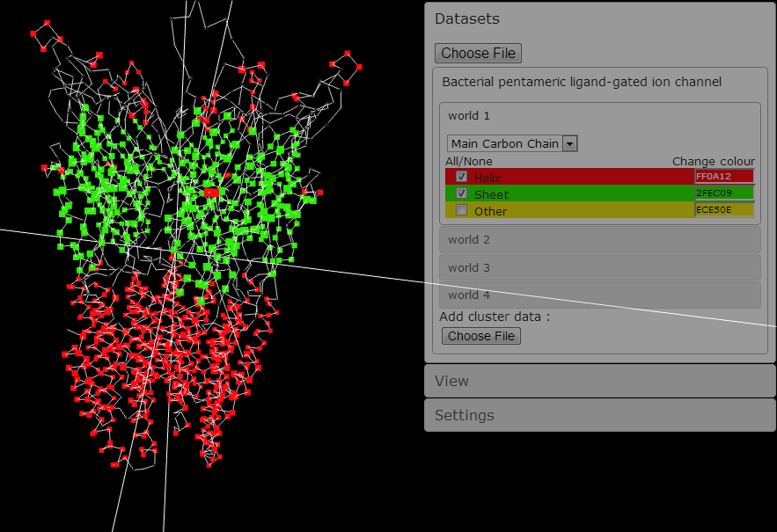The width and height of the screenshot is (777, 532).
Task: Collapse the Datasets panel header
Action: tap(467, 18)
